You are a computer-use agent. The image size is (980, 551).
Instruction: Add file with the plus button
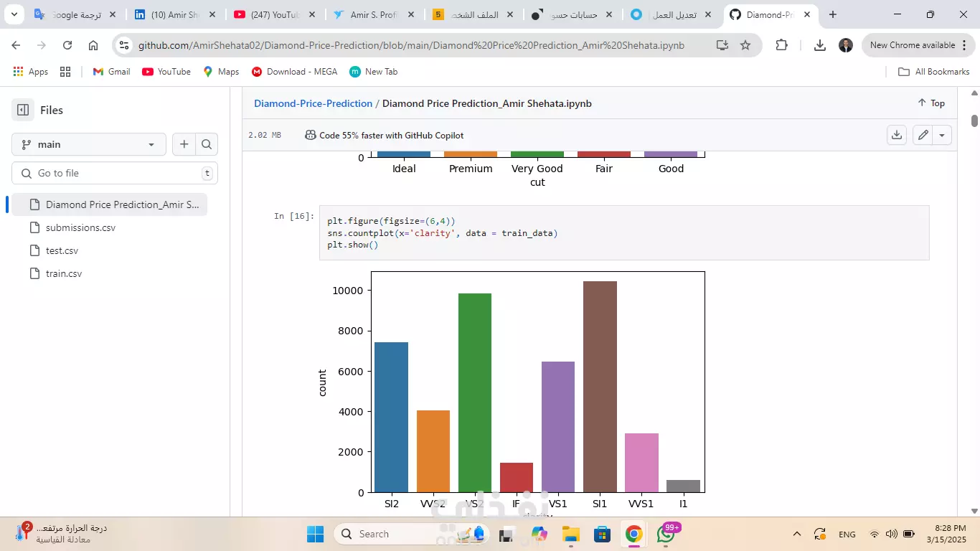pyautogui.click(x=184, y=144)
